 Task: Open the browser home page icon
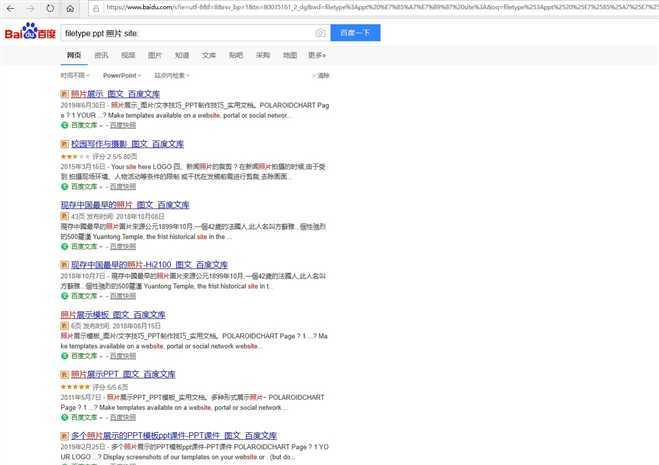(70, 8)
